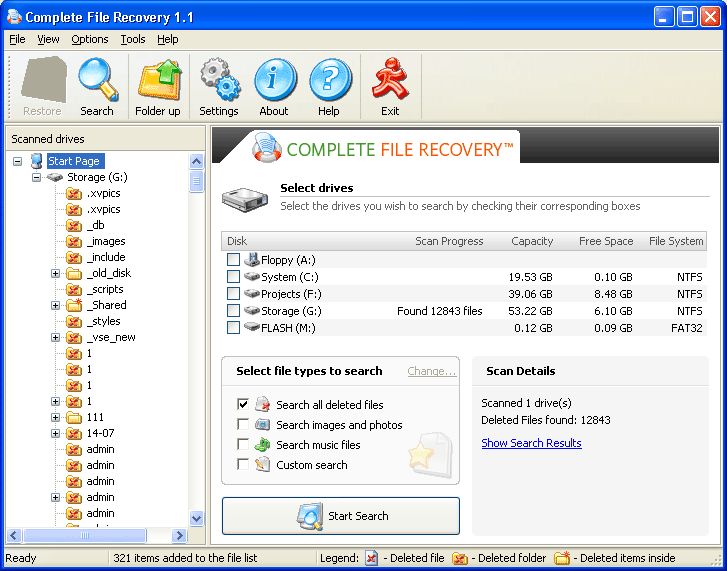Click the Search magnifier toolbar icon
The image size is (727, 571).
click(97, 79)
